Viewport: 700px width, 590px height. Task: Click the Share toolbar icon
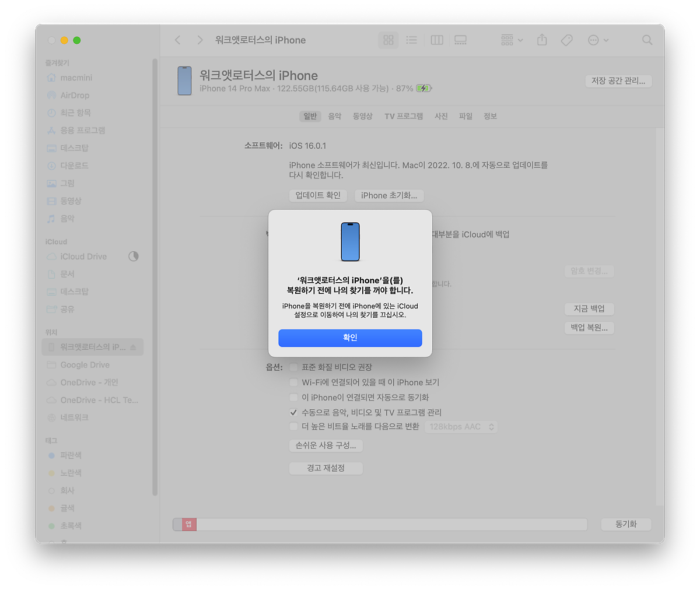click(x=542, y=40)
